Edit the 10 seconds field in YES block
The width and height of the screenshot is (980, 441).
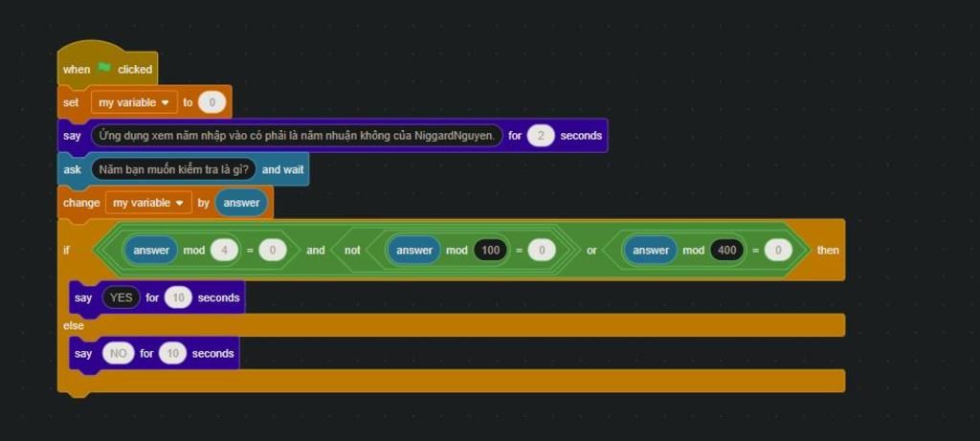[178, 298]
